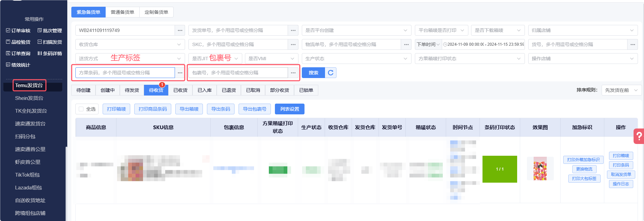Open the 归属店铺 dropdown

[x=582, y=30]
